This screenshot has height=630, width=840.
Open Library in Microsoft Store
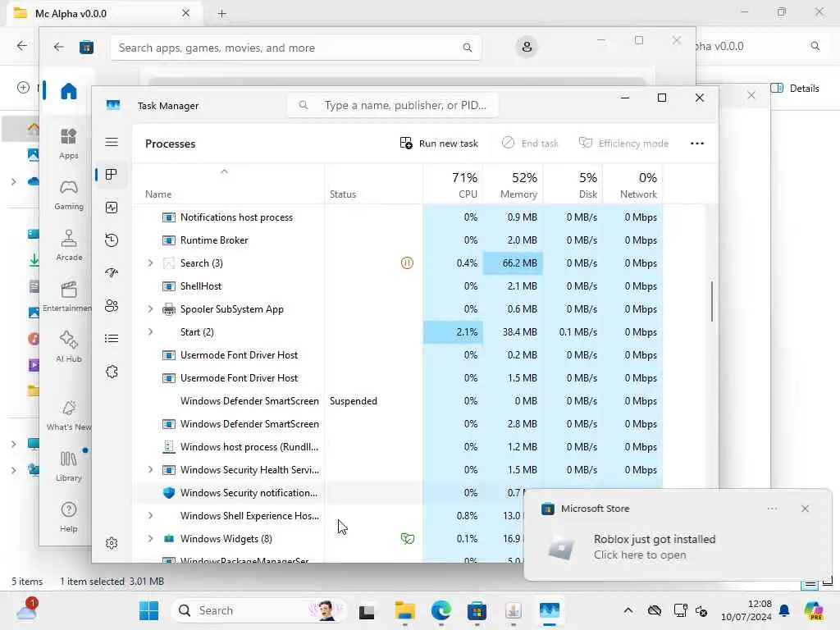69,467
